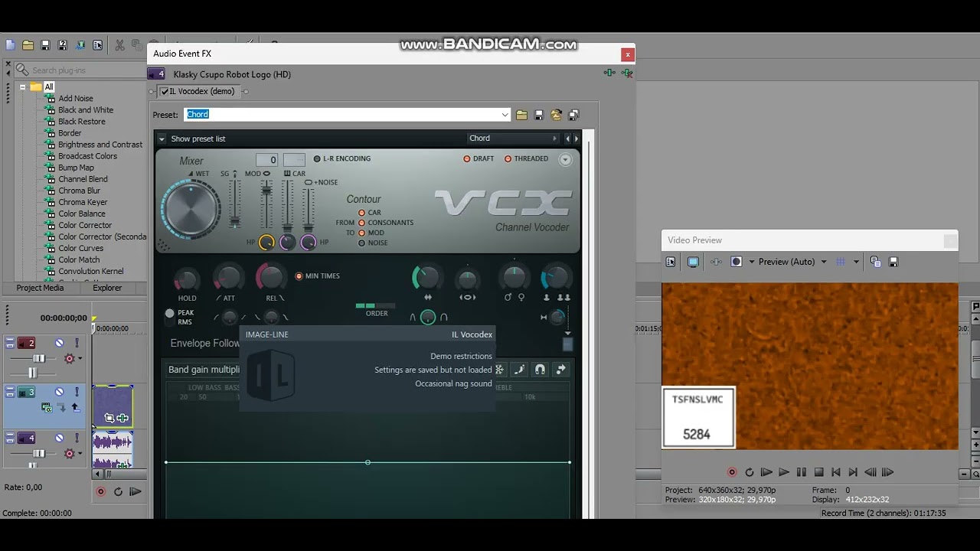Go to next preset arrow

pos(577,139)
